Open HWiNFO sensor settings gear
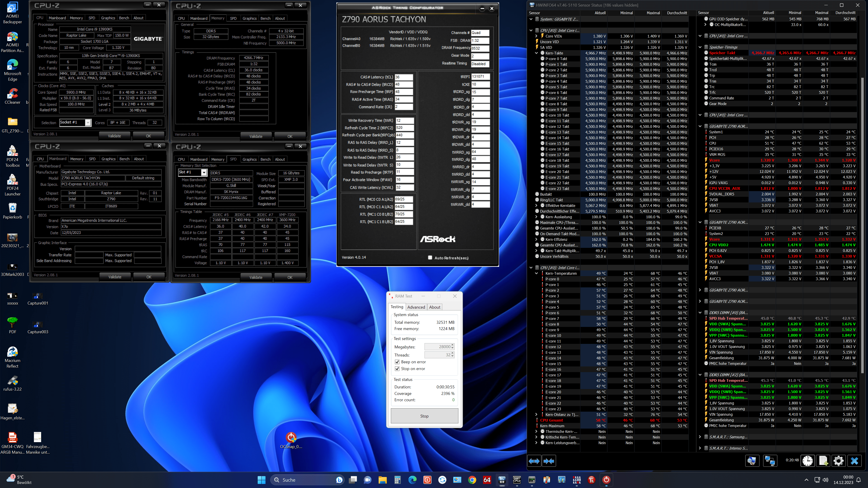Viewport: 868px width, 488px height. 838,461
